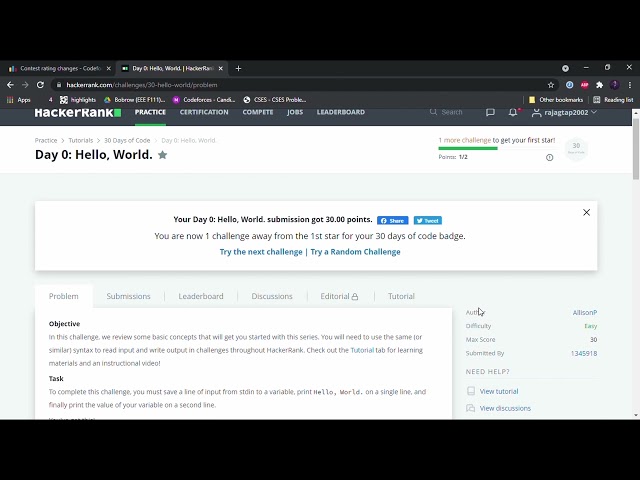The width and height of the screenshot is (640, 480).
Task: Switch to the Discussions tab
Action: pos(272,296)
